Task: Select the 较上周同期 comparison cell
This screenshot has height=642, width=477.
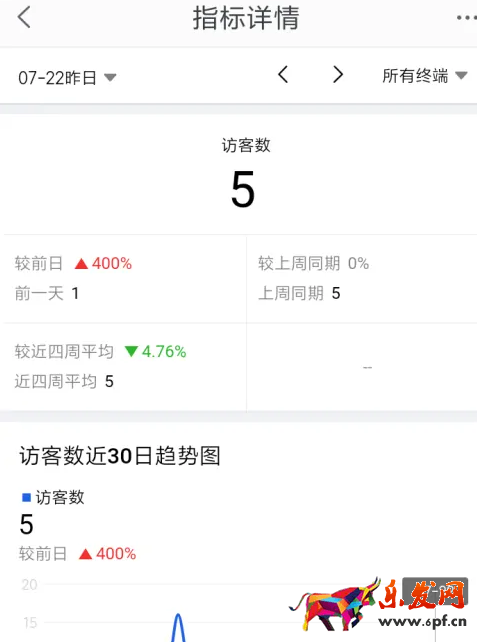Action: pyautogui.click(x=362, y=278)
